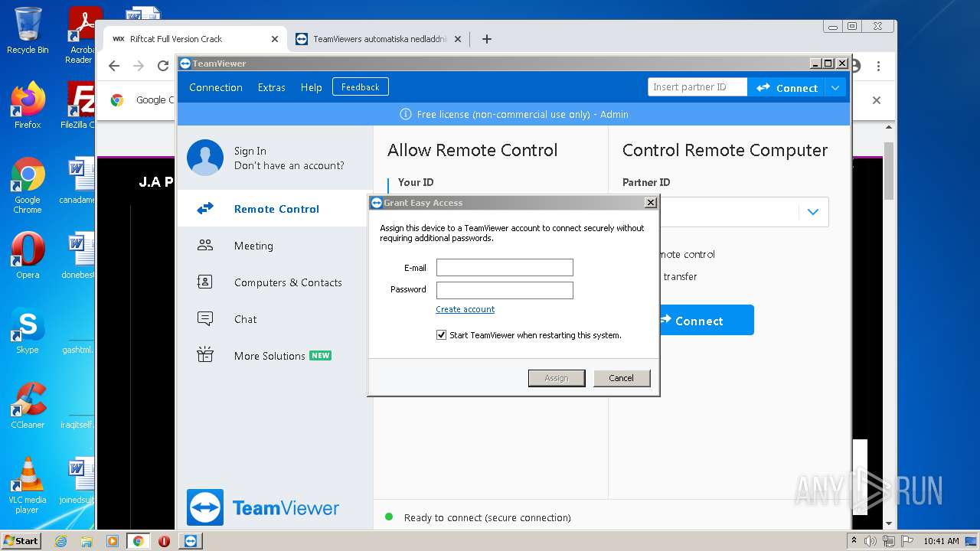980x551 pixels.
Task: Expand the Partner ID dropdown
Action: (813, 212)
